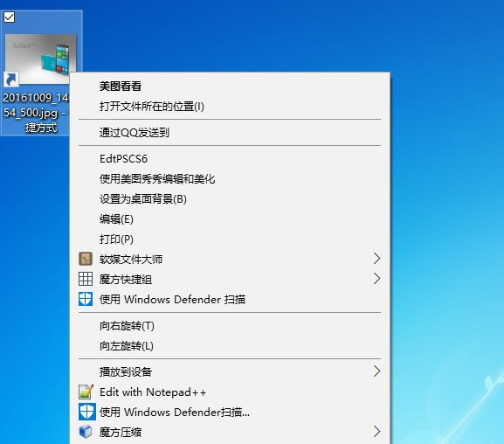Open the image with EdtPSCS6
504x444 pixels.
click(x=123, y=159)
